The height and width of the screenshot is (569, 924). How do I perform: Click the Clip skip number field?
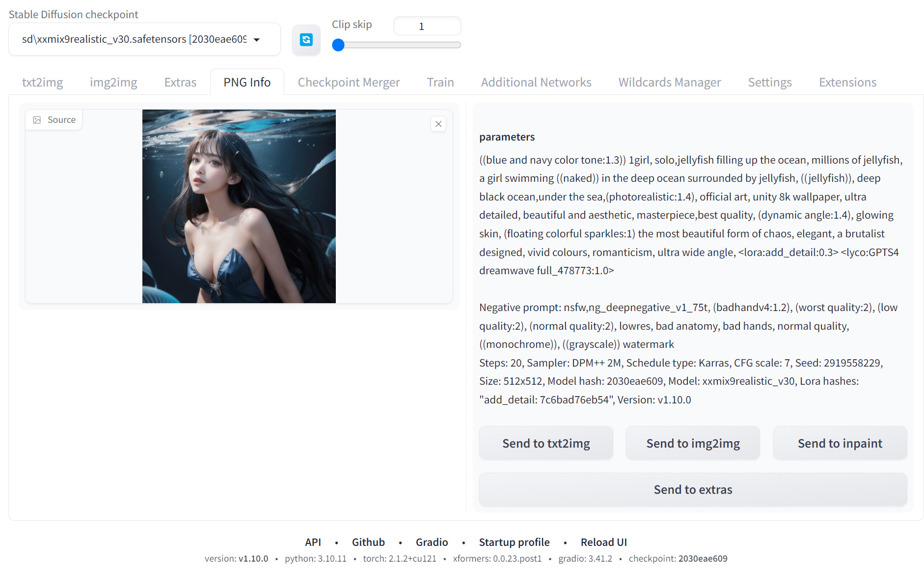[427, 27]
